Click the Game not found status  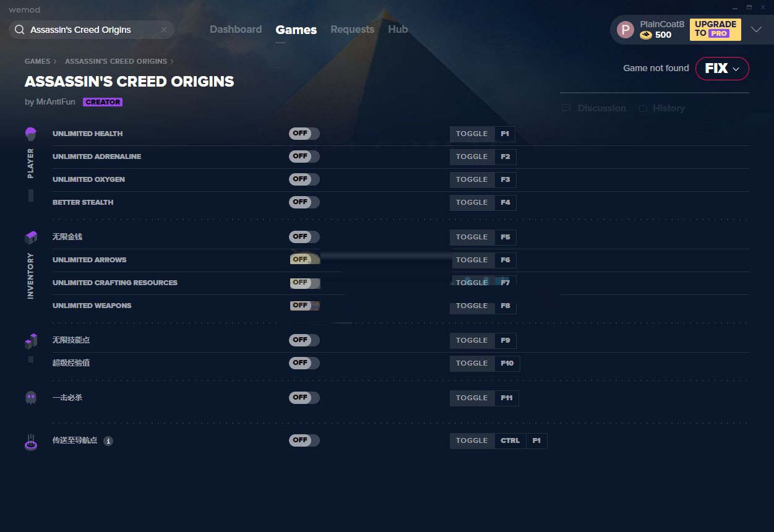pyautogui.click(x=656, y=68)
